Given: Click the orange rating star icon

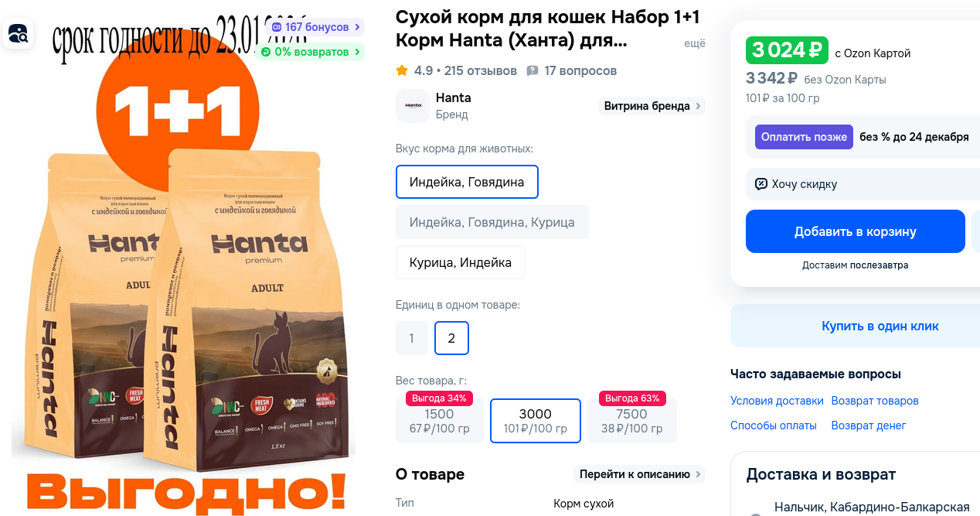Looking at the screenshot, I should point(402,70).
